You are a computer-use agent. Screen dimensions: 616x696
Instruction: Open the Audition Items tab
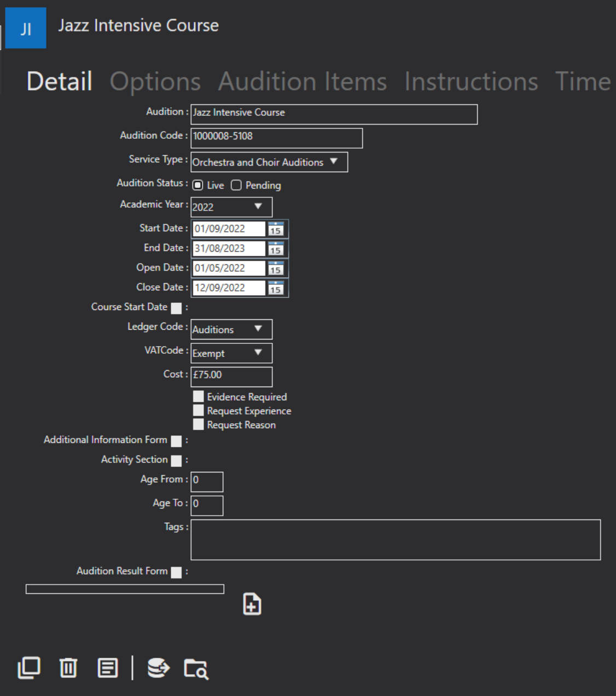click(302, 82)
